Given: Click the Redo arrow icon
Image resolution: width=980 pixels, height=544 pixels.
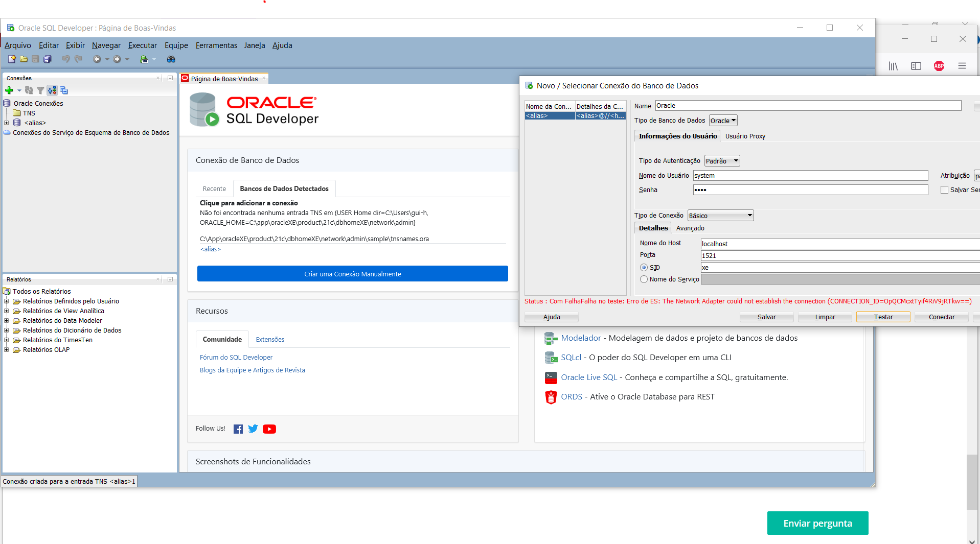Looking at the screenshot, I should pyautogui.click(x=78, y=59).
